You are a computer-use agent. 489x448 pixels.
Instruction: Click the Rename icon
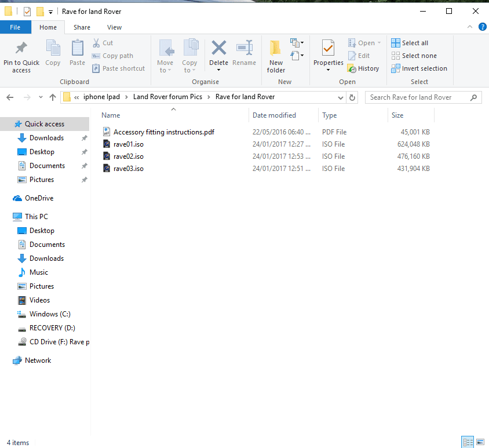[x=244, y=48]
